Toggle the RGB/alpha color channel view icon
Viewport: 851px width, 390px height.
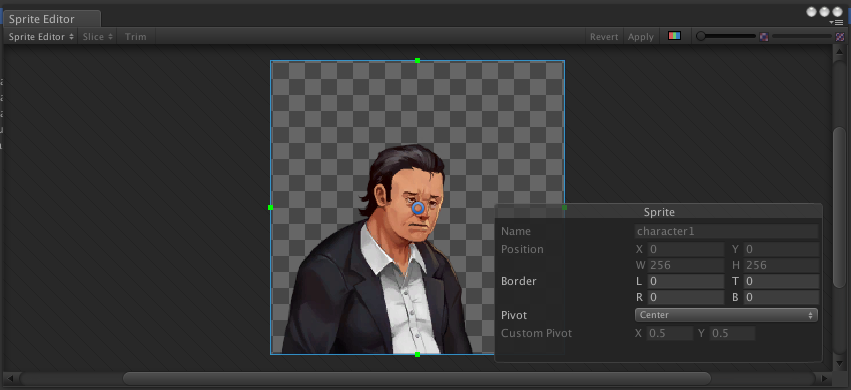tap(674, 36)
